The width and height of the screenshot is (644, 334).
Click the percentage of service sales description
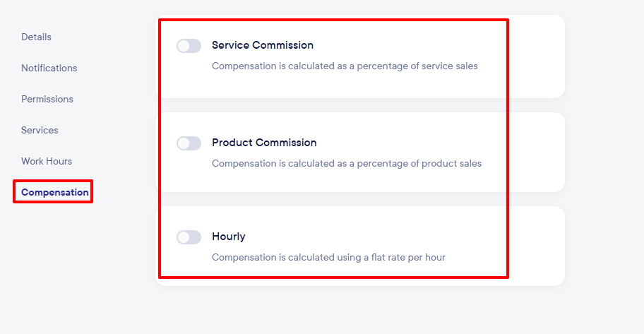(x=345, y=66)
